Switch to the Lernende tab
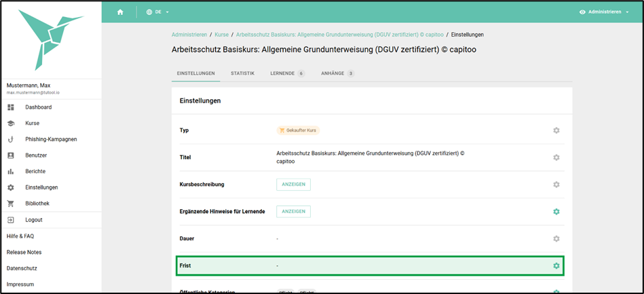The height and width of the screenshot is (294, 644). pos(288,73)
